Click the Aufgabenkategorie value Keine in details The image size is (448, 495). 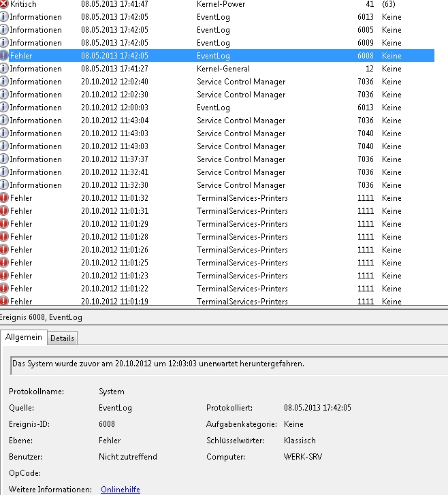(293, 424)
